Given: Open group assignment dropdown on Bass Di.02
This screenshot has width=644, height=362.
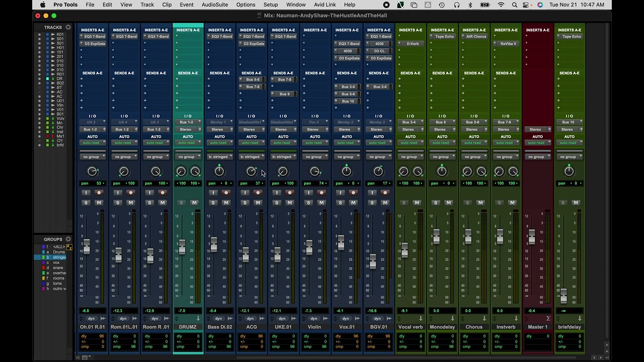Looking at the screenshot, I should coord(219,157).
